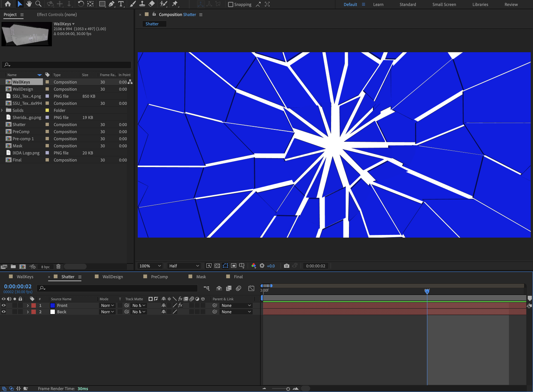Image resolution: width=533 pixels, height=392 pixels.
Task: Open the resolution dropdown set to Half
Action: (x=183, y=266)
